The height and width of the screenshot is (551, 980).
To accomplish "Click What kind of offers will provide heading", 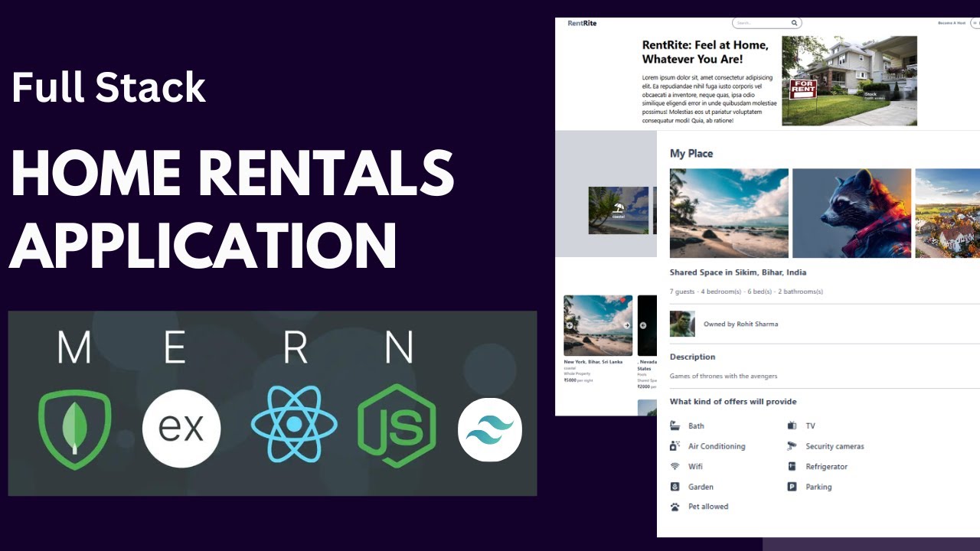I will pyautogui.click(x=733, y=402).
